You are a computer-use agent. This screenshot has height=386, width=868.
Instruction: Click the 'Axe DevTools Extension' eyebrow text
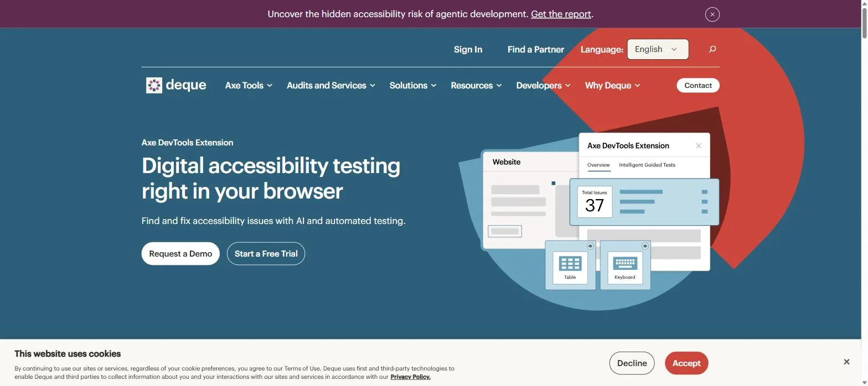(187, 143)
